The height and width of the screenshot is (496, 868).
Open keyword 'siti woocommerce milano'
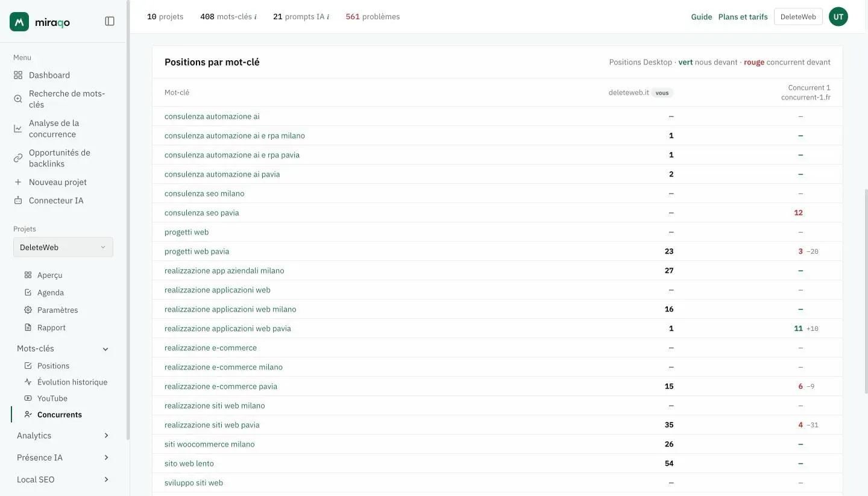coord(210,444)
